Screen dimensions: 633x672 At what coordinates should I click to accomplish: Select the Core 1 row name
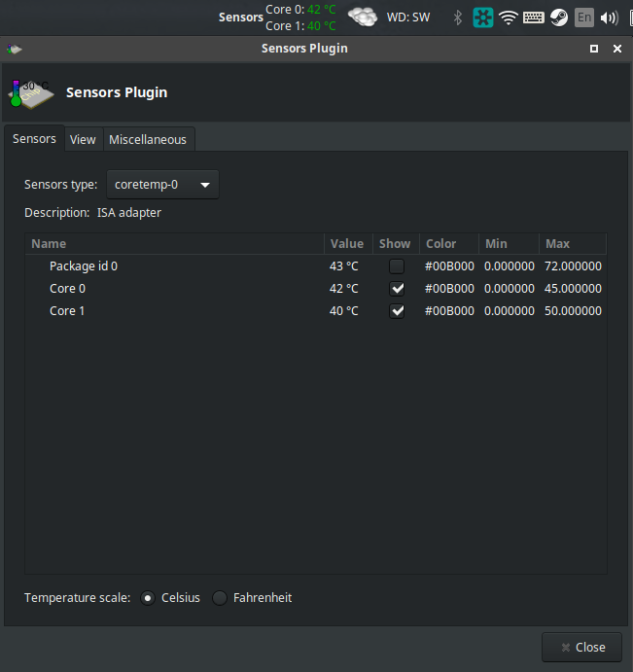click(67, 311)
